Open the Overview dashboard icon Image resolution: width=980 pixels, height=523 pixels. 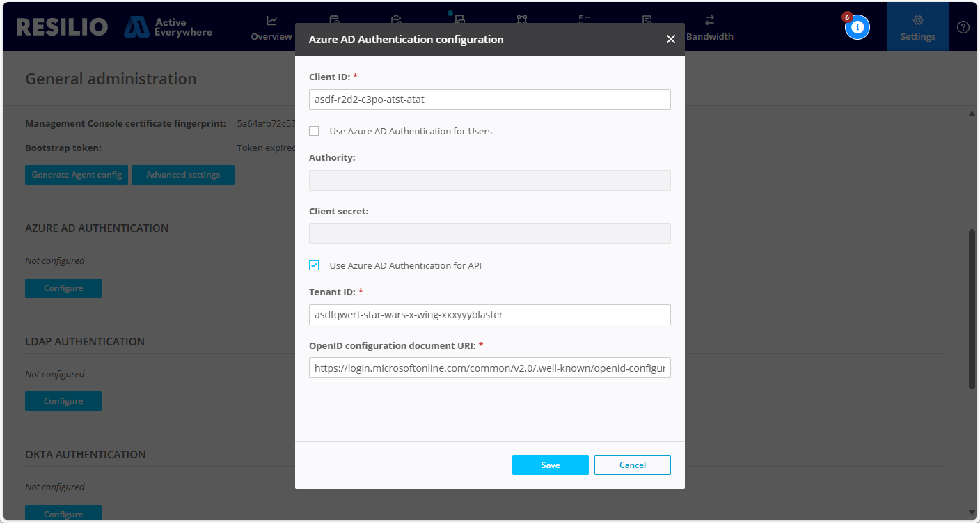point(271,21)
